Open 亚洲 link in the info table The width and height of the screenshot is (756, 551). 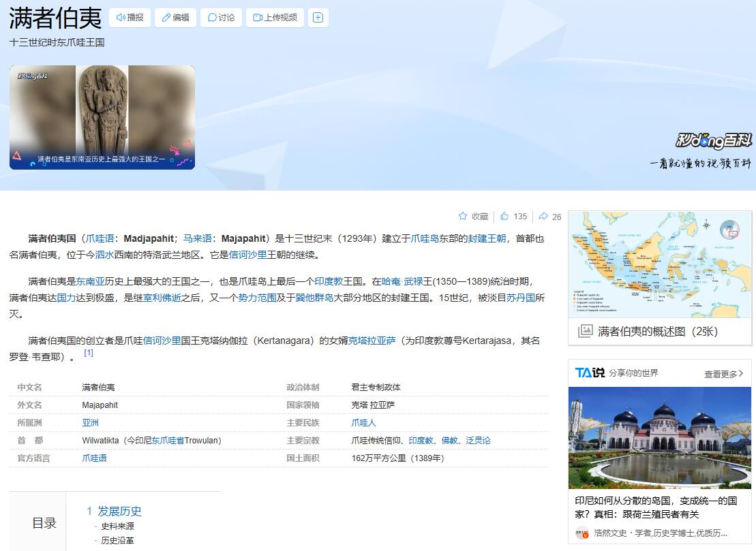[x=90, y=422]
